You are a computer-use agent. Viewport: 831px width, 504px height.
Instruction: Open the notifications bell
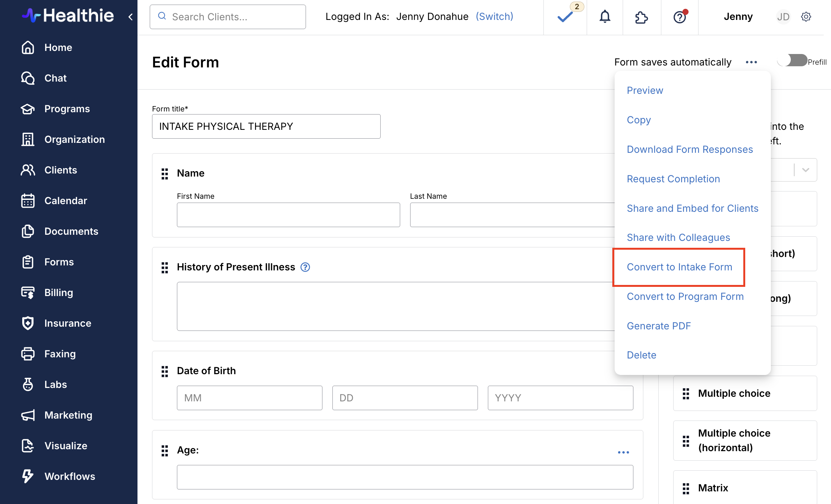[x=605, y=17]
